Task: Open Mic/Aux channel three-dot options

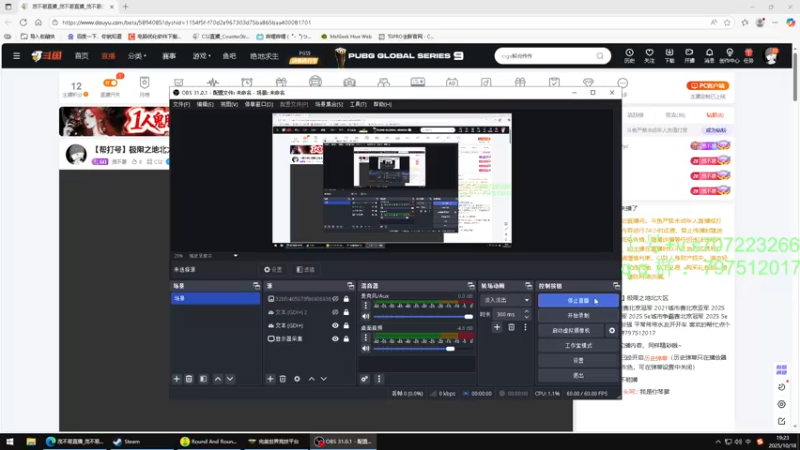Action: point(365,306)
